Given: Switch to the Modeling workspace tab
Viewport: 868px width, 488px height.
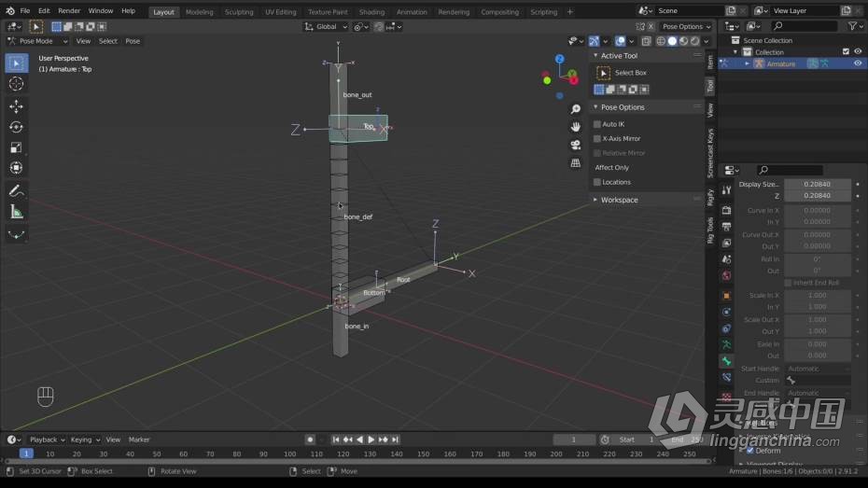Looking at the screenshot, I should (x=200, y=11).
